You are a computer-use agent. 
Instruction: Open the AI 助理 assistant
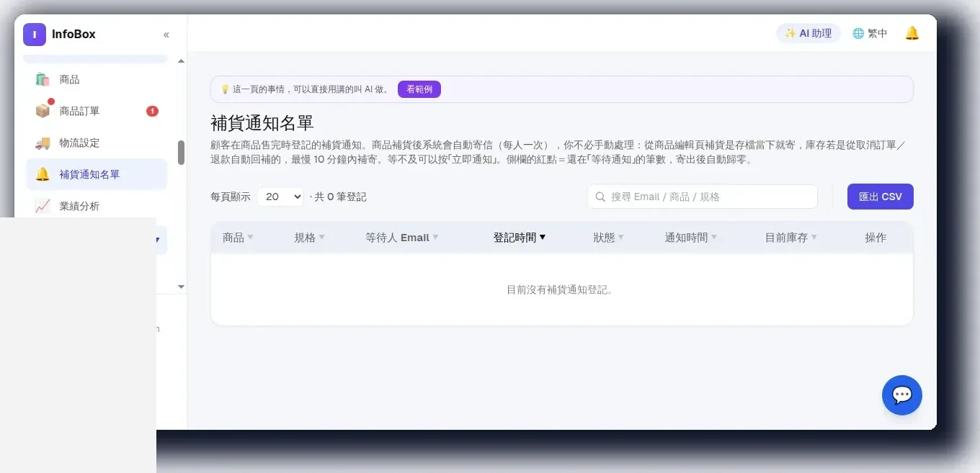tap(808, 33)
